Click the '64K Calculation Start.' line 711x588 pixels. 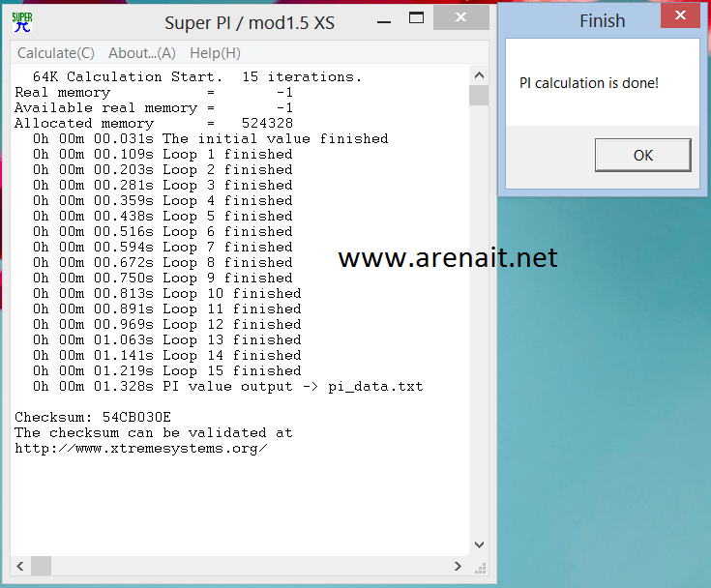[x=197, y=77]
